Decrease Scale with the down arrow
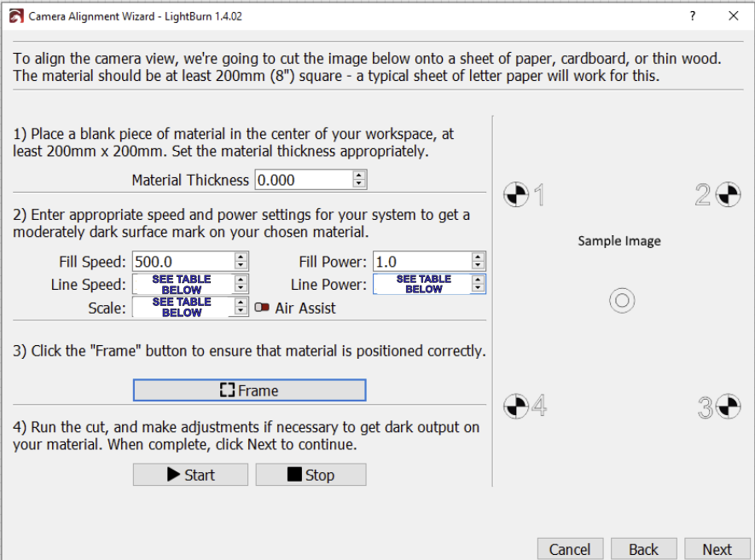This screenshot has height=560, width=755. point(241,311)
